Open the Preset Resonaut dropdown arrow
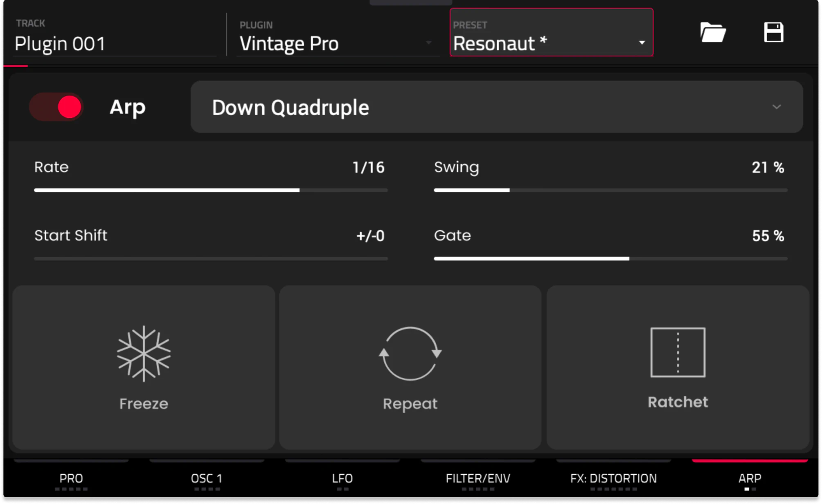The width and height of the screenshot is (822, 504). (642, 43)
